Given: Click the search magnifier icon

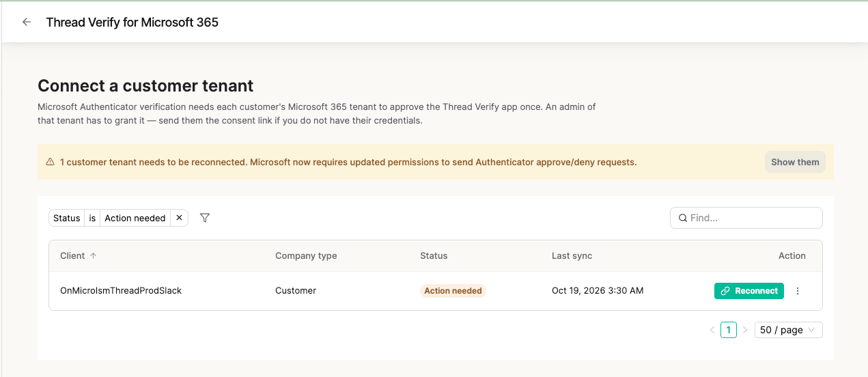Looking at the screenshot, I should point(682,218).
